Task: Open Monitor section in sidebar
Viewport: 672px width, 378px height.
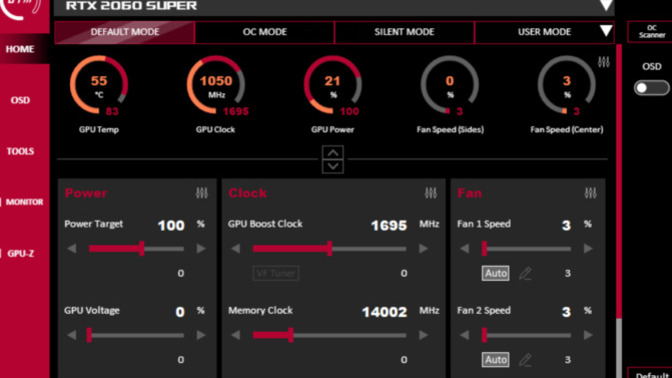Action: pos(24,202)
